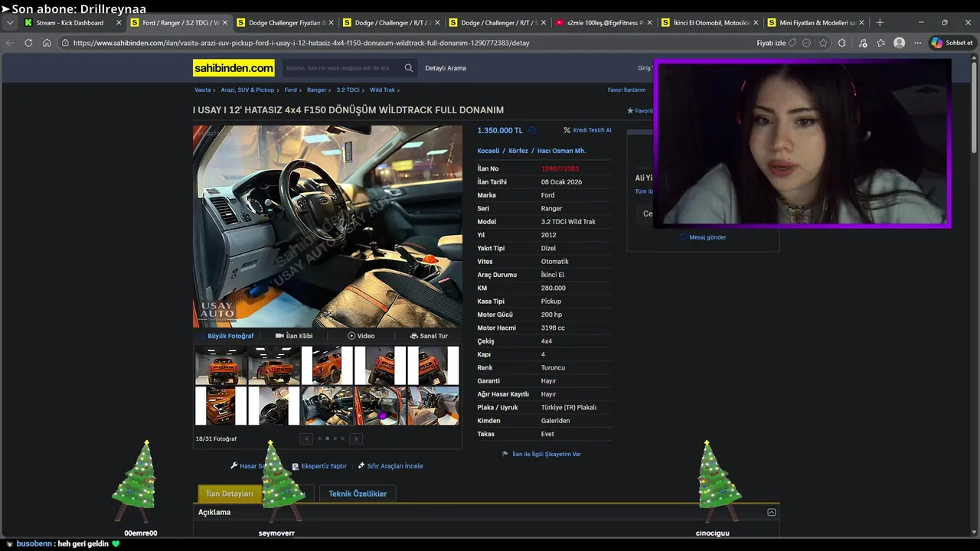Click Kocaeli location link
980x551 pixels.
click(x=488, y=151)
